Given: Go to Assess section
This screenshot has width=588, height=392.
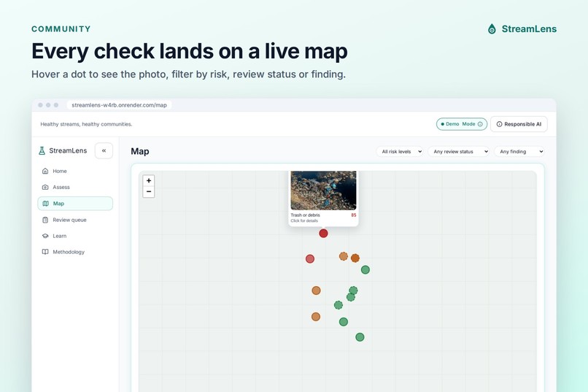Looking at the screenshot, I should [x=75, y=187].
